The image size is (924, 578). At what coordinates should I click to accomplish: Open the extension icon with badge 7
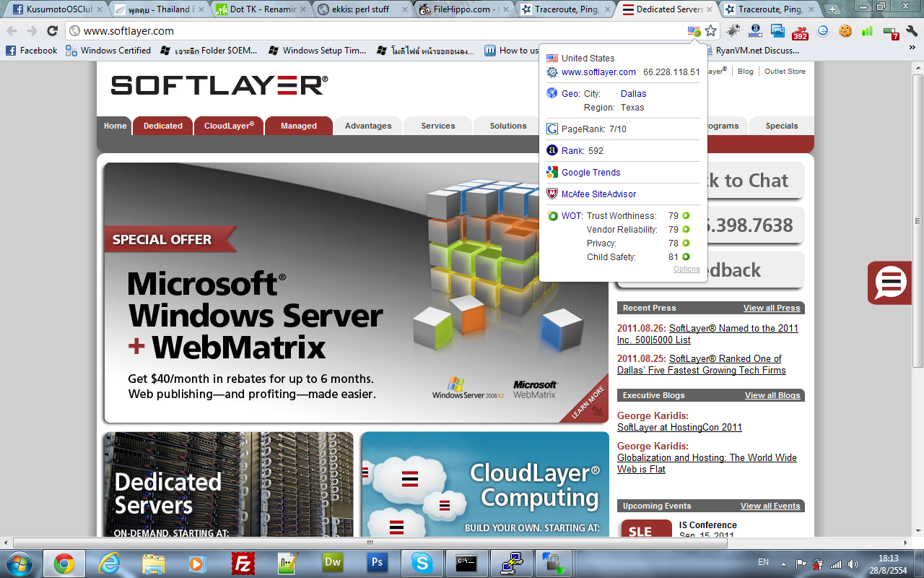pyautogui.click(x=891, y=32)
